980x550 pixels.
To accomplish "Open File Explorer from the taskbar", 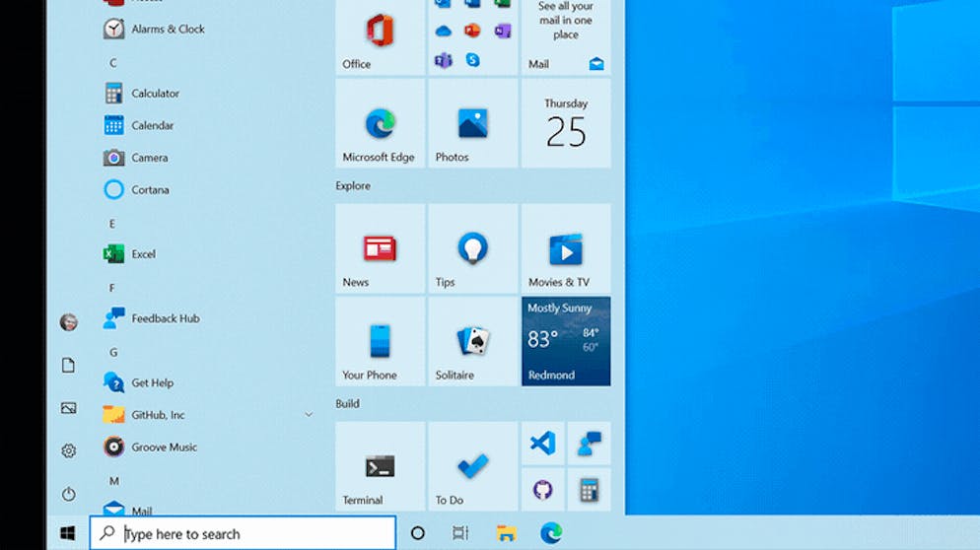I will pos(506,533).
